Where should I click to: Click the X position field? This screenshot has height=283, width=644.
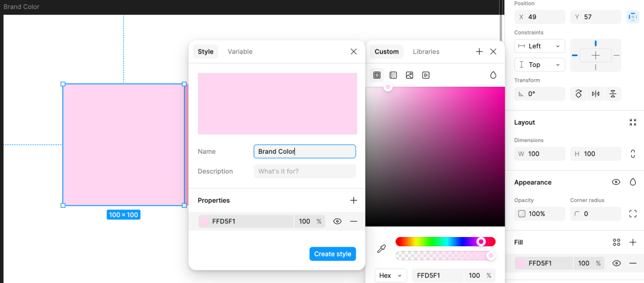(x=539, y=17)
